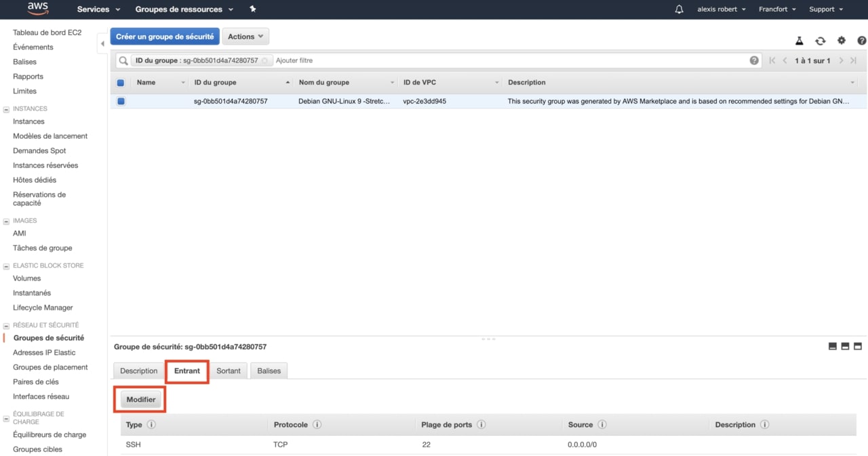Go to next results page
Viewport: 868px width, 456px height.
[x=842, y=60]
